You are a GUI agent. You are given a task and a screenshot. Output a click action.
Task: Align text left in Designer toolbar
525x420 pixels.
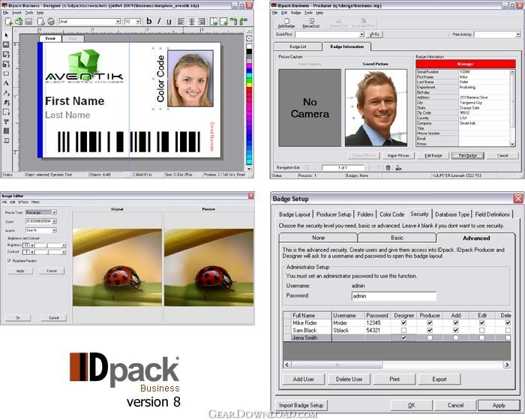pyautogui.click(x=181, y=22)
